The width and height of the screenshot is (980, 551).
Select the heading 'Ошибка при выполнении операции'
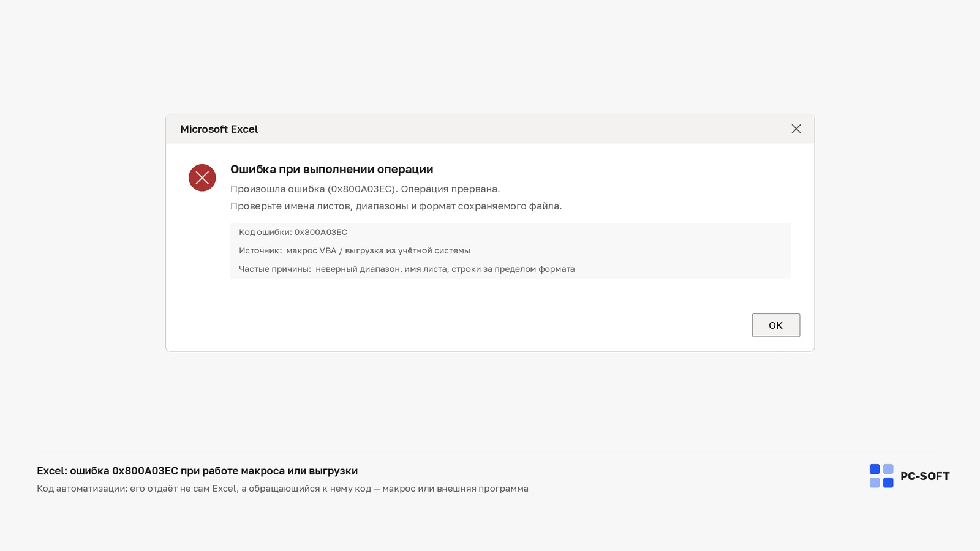pyautogui.click(x=331, y=170)
